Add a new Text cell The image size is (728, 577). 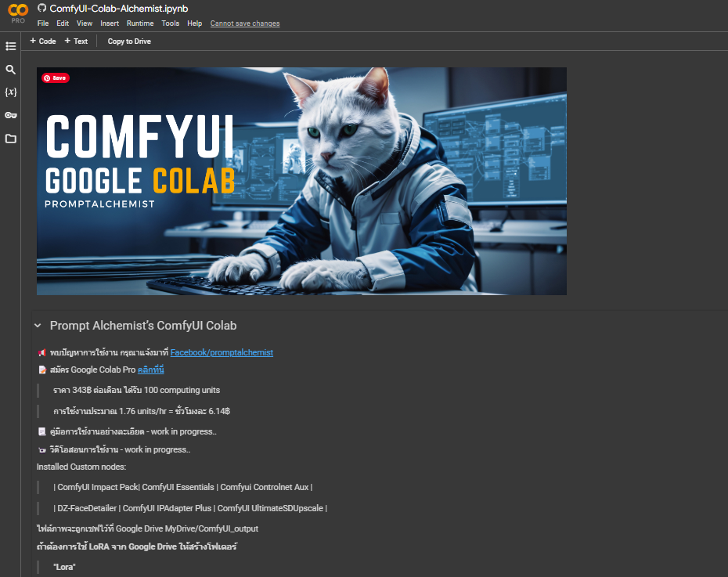(76, 41)
